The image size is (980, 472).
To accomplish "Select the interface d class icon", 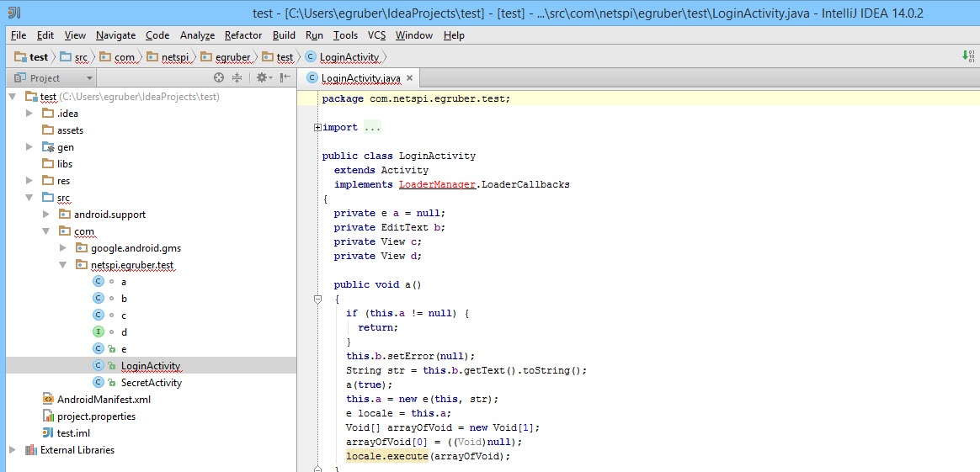I will pos(99,332).
